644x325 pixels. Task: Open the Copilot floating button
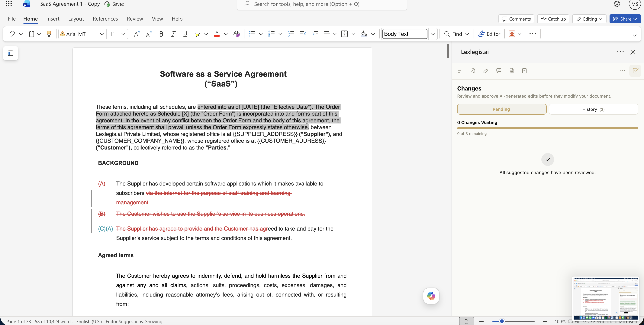431,296
